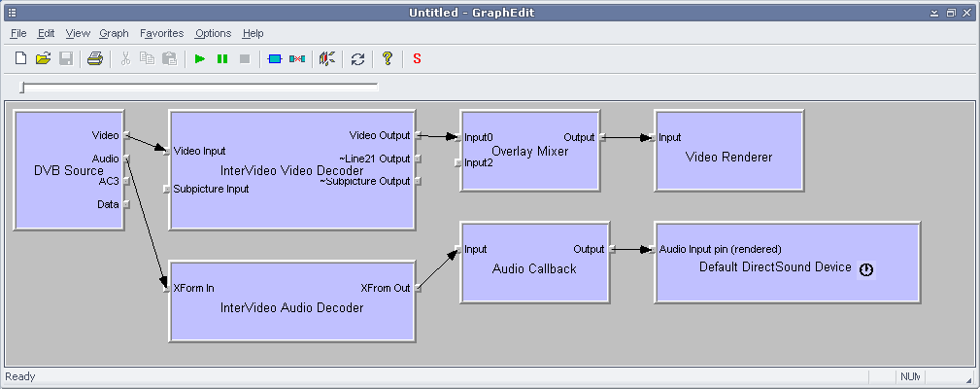The width and height of the screenshot is (980, 389).
Task: Click the yellow Help question mark icon
Action: [387, 58]
